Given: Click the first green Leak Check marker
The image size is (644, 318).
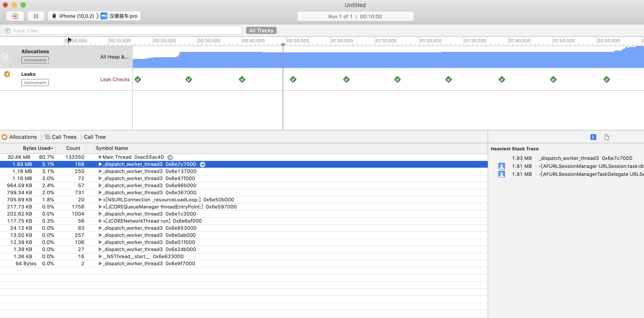Looking at the screenshot, I should (138, 79).
